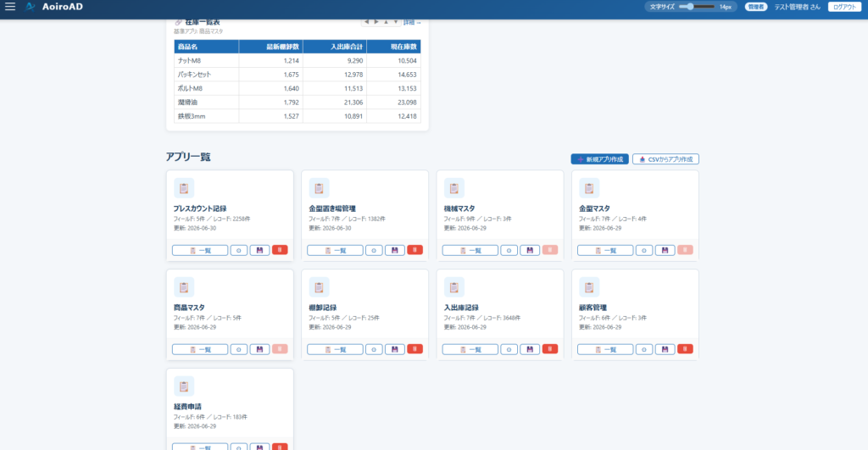Open 一覧 list for 機械マスタ
This screenshot has height=450, width=868.
(x=470, y=250)
